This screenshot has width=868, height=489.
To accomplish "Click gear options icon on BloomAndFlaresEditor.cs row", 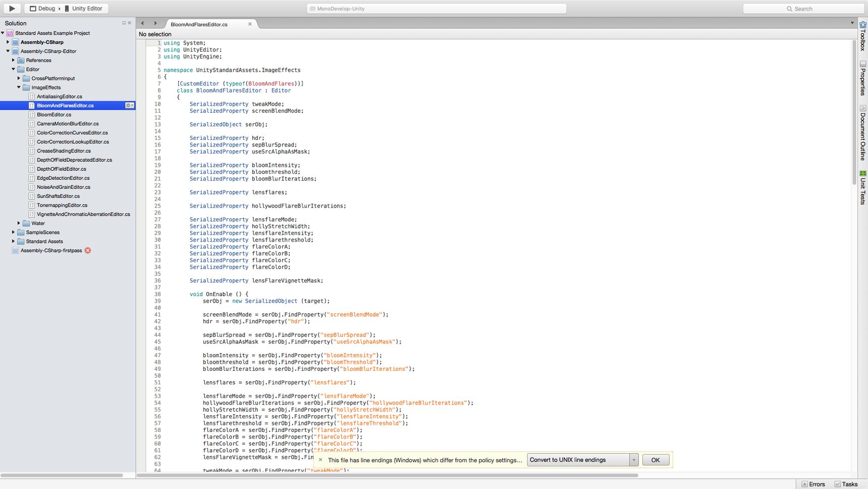I will (x=130, y=106).
